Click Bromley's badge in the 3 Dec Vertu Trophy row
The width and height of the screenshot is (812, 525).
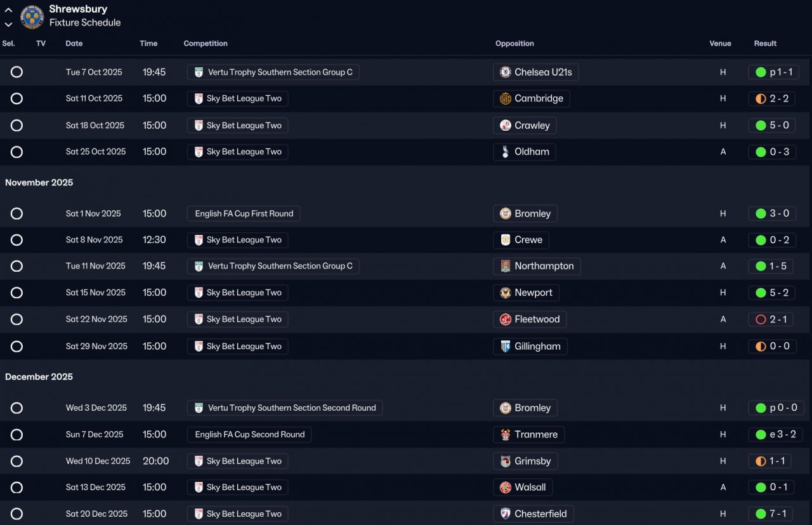coord(506,408)
